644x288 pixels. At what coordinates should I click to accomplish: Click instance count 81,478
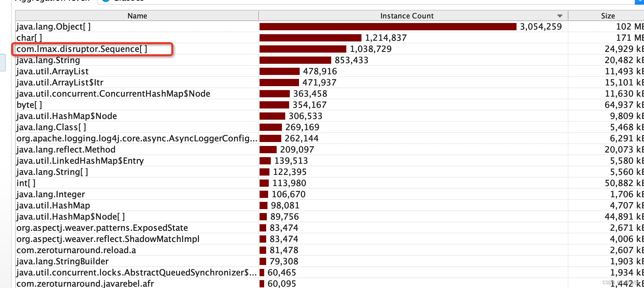pyautogui.click(x=284, y=250)
